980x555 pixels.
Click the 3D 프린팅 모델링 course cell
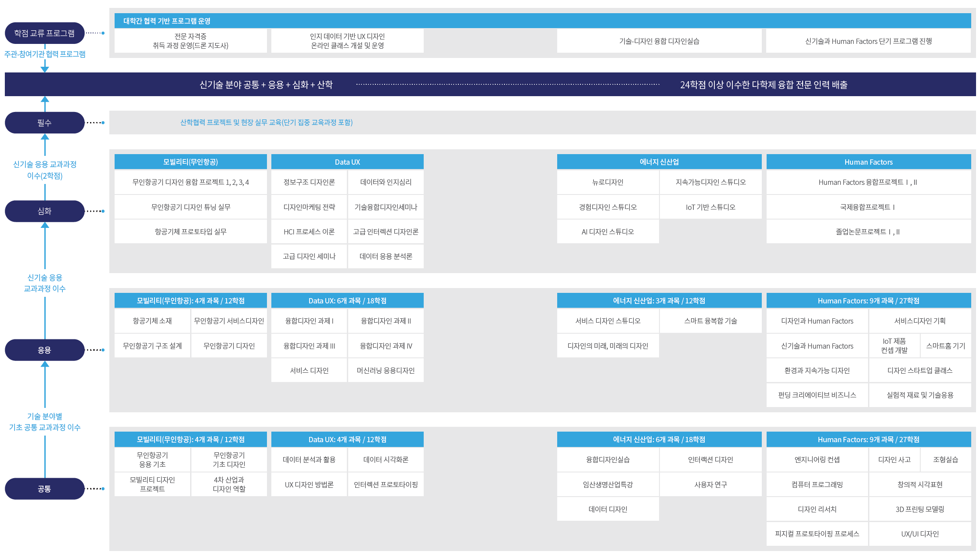click(x=919, y=509)
